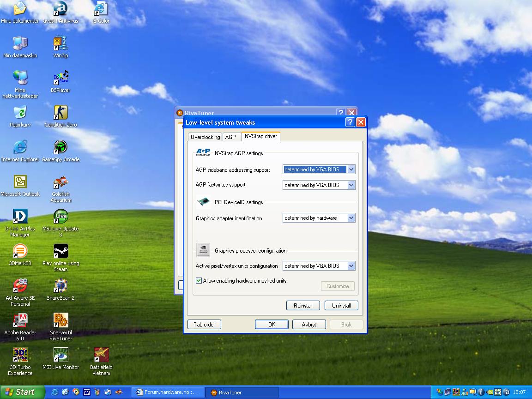Open Word quick launch icon
The height and width of the screenshot is (399, 532).
click(x=86, y=392)
